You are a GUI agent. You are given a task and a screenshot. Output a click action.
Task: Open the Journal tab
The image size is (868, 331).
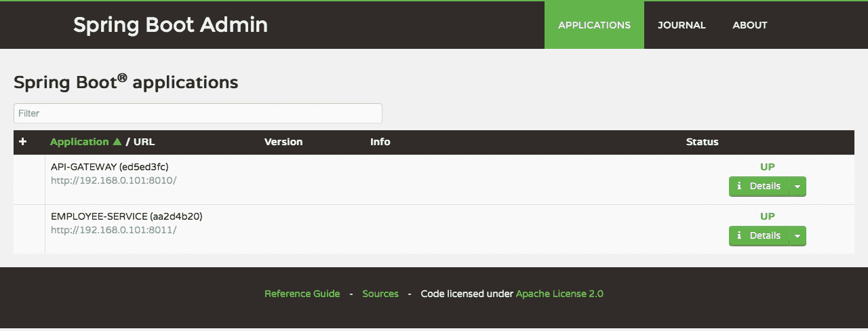(x=682, y=25)
